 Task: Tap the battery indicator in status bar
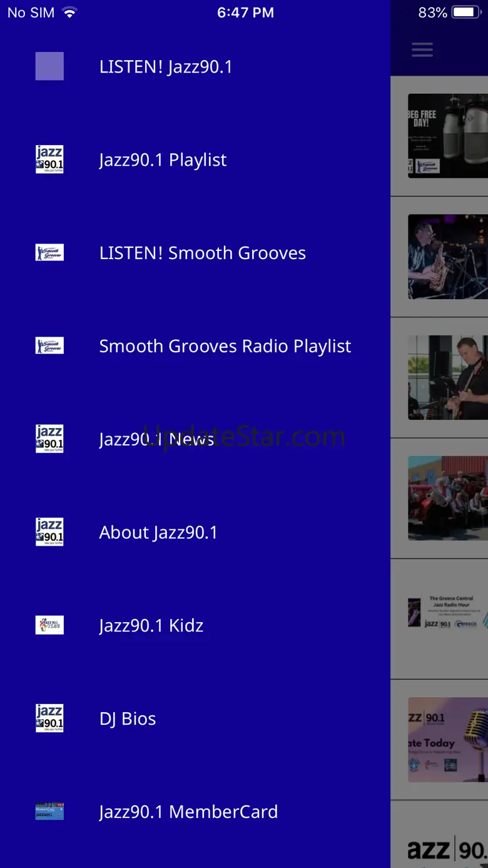pyautogui.click(x=465, y=13)
